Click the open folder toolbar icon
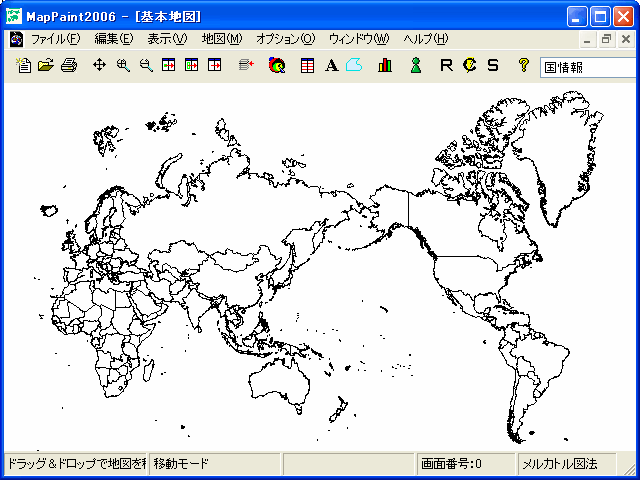This screenshot has height=480, width=640. [x=46, y=66]
